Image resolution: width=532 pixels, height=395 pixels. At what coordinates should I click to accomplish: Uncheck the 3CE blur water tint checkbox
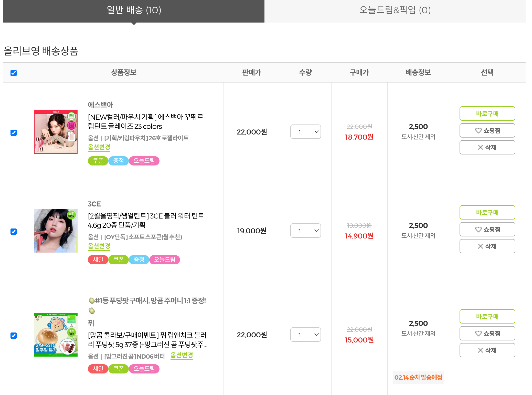pyautogui.click(x=14, y=232)
